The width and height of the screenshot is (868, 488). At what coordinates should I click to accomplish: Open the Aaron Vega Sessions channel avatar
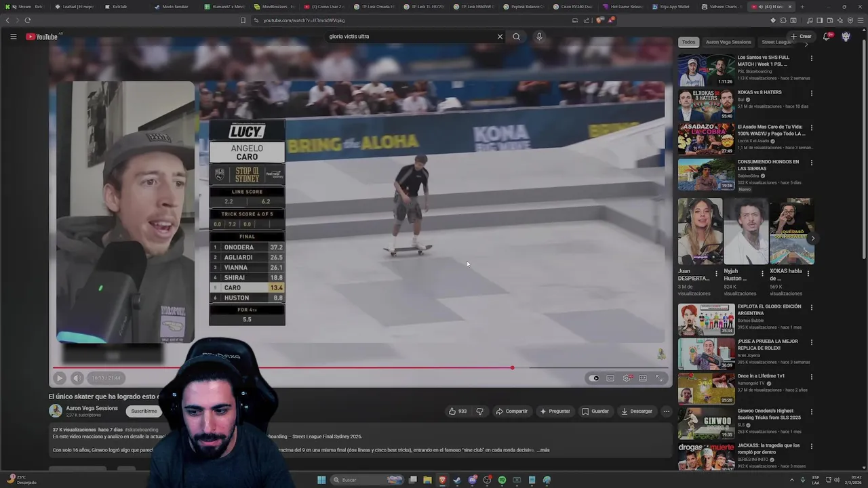(55, 411)
